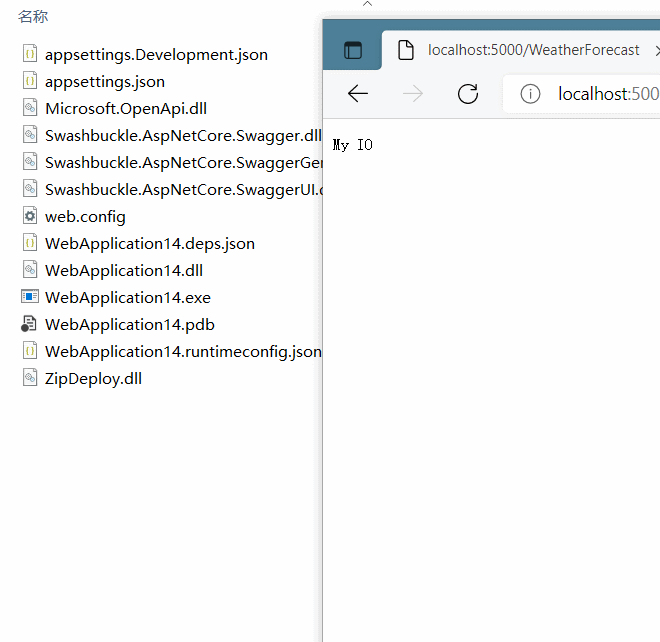The width and height of the screenshot is (660, 642).
Task: Click the appsettings.Development.json file icon
Action: [30, 54]
